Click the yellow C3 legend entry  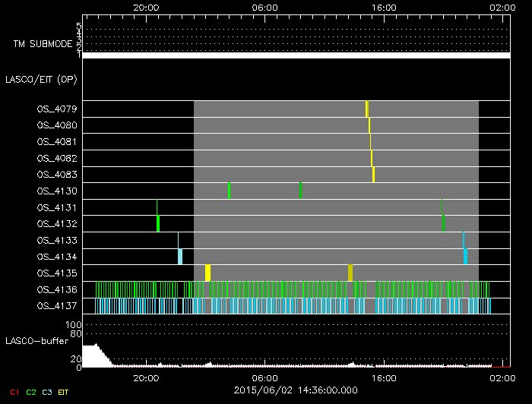point(47,392)
